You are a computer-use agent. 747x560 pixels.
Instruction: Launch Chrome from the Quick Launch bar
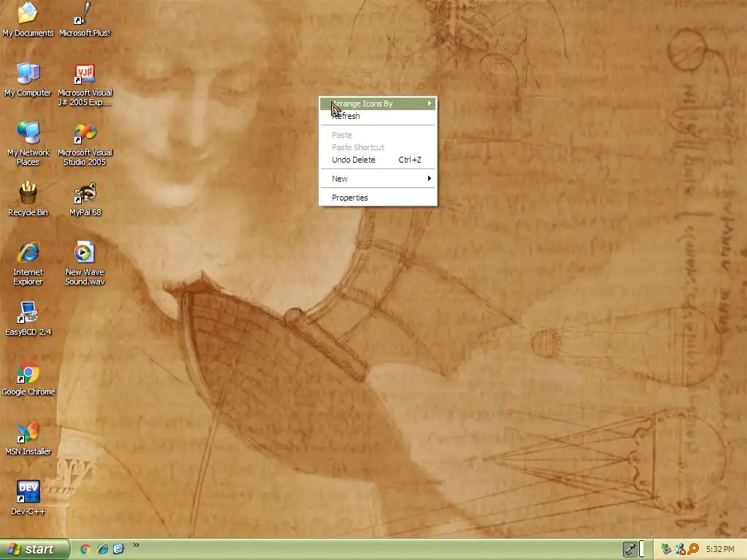[x=86, y=549]
